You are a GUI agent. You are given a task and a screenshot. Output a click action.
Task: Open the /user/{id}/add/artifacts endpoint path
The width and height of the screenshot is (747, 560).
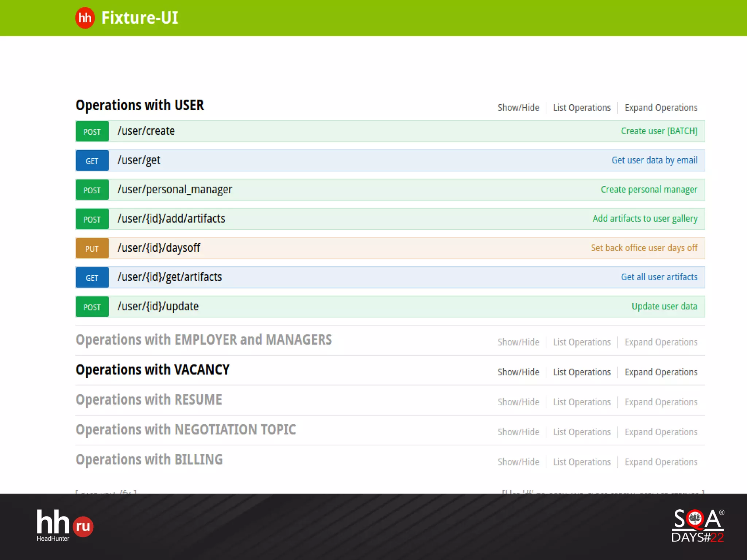(171, 219)
